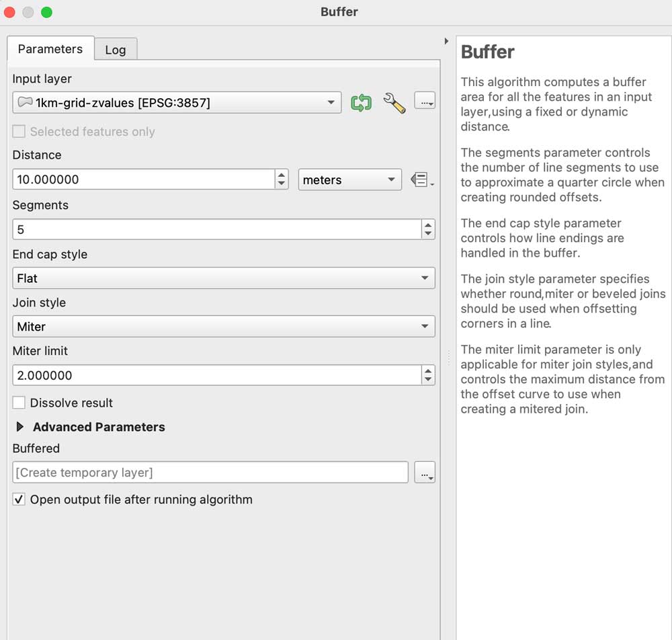Adjust the Segments spin box arrows
This screenshot has width=672, height=640.
point(428,229)
